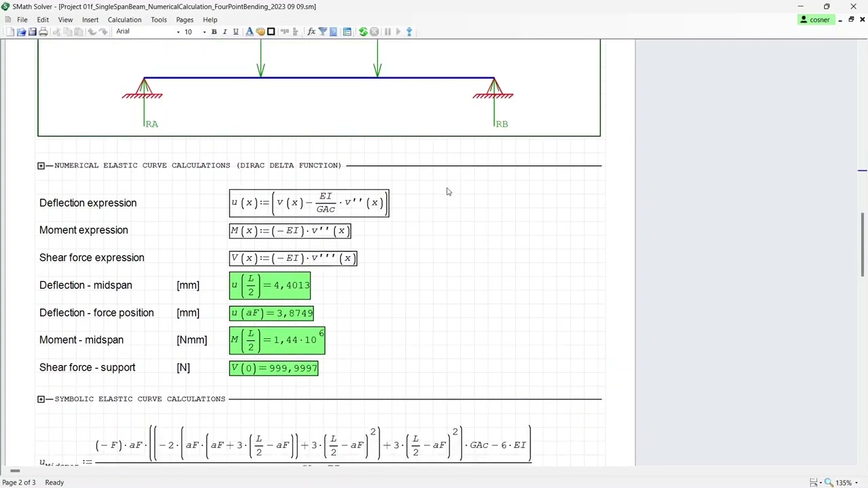Open the fx Insert Function dialog
This screenshot has height=488, width=868.
click(311, 32)
